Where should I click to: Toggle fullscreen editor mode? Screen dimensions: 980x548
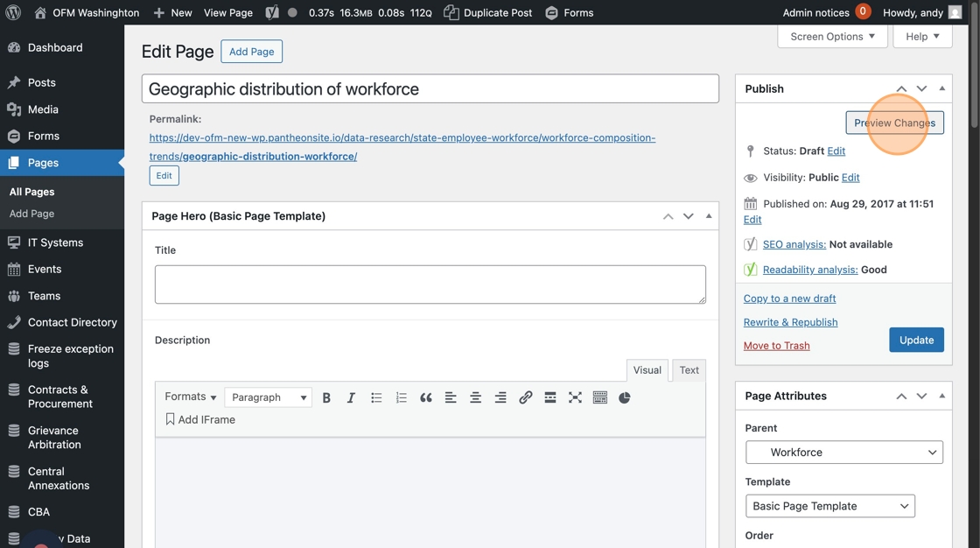click(575, 397)
